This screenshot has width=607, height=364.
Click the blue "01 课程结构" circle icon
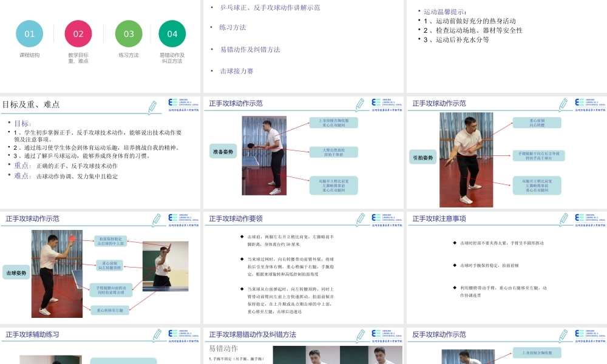pos(29,34)
